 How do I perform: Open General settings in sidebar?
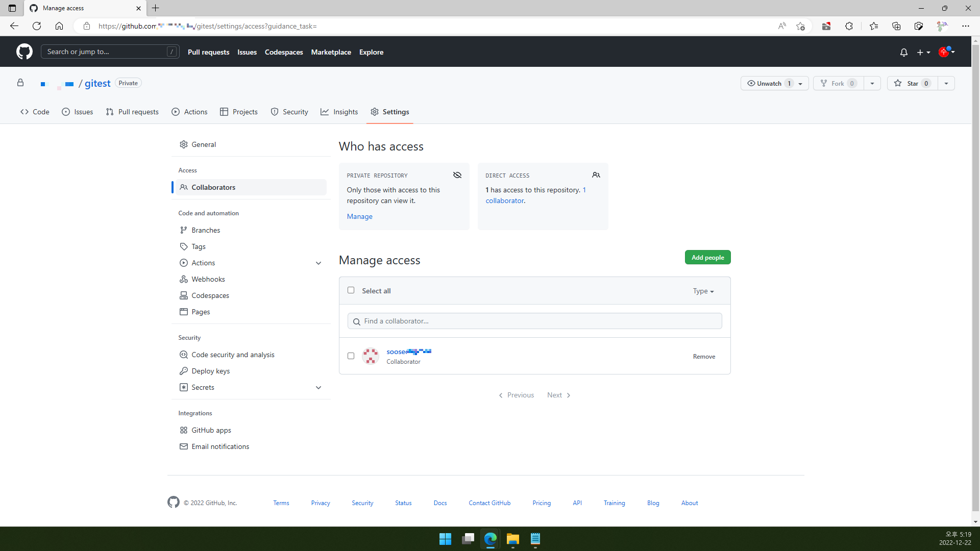click(x=251, y=144)
